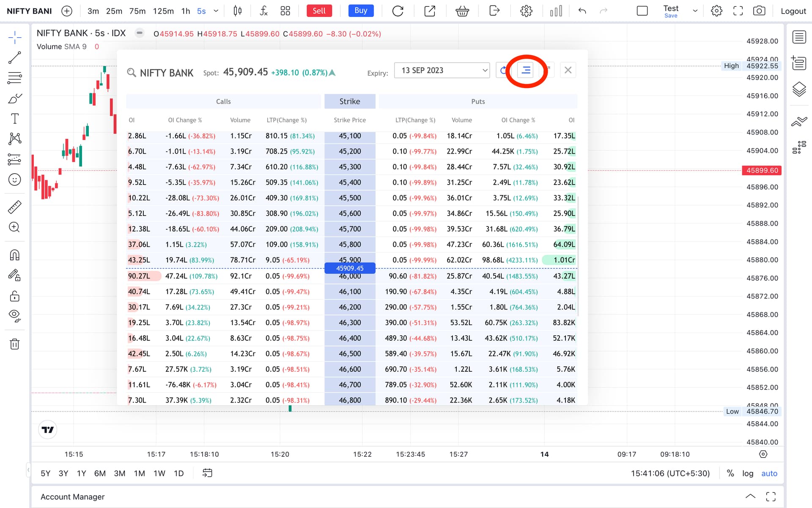Toggle hide all drawings eye icon
Viewport: 812px width, 508px height.
pos(15,315)
